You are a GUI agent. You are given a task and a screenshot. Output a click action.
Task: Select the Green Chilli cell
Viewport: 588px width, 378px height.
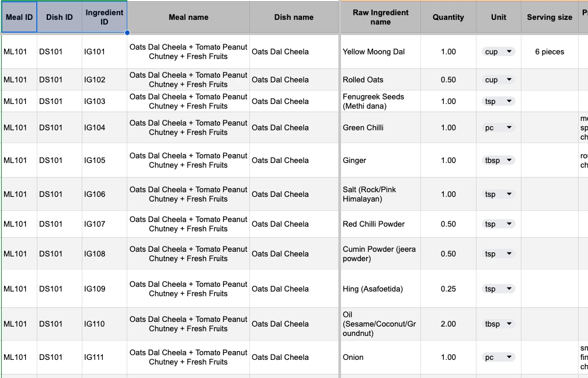[381, 127]
